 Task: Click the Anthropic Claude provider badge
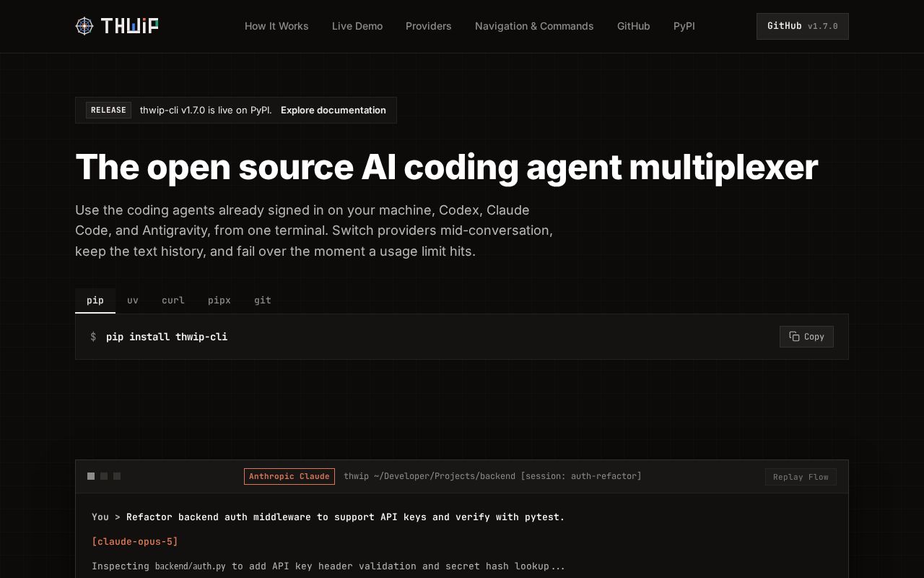point(289,476)
